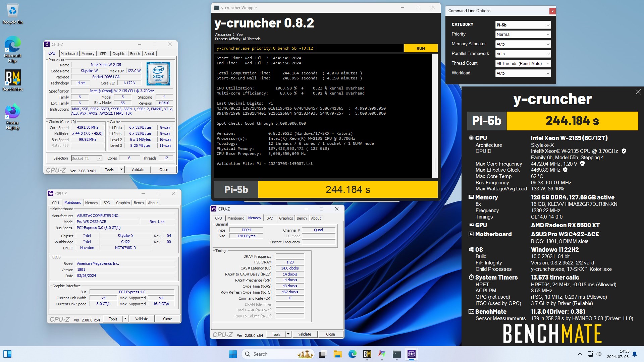Open File Explorer from the taskbar
Viewport: 644px width, 362px height.
337,354
